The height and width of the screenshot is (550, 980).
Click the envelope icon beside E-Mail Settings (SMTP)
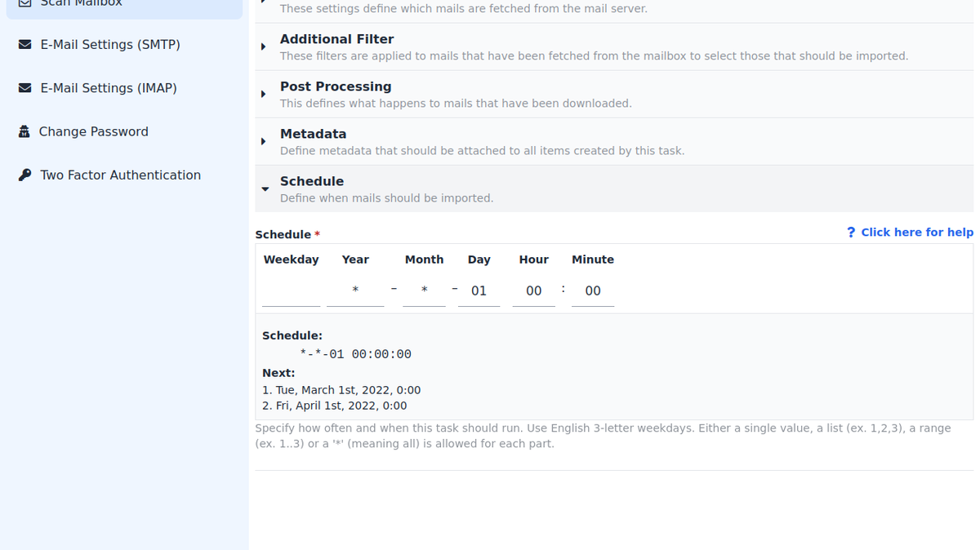(x=25, y=44)
